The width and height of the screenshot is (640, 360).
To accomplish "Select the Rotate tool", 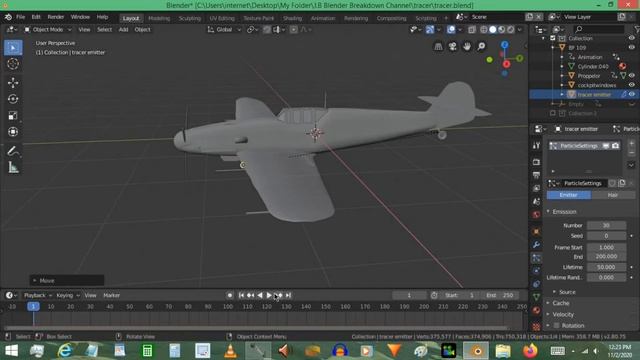I will 13,99.
